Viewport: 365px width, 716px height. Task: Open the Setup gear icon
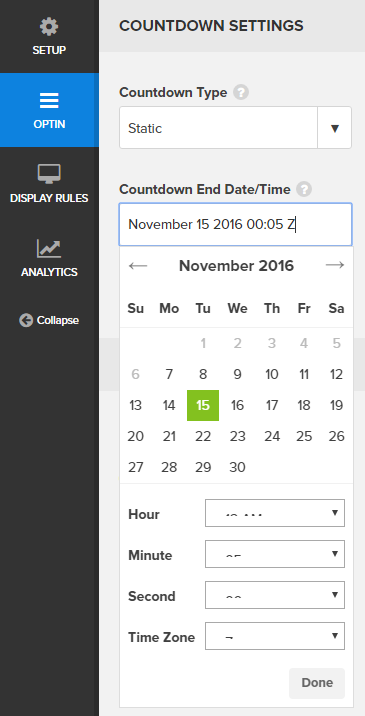pos(49,27)
